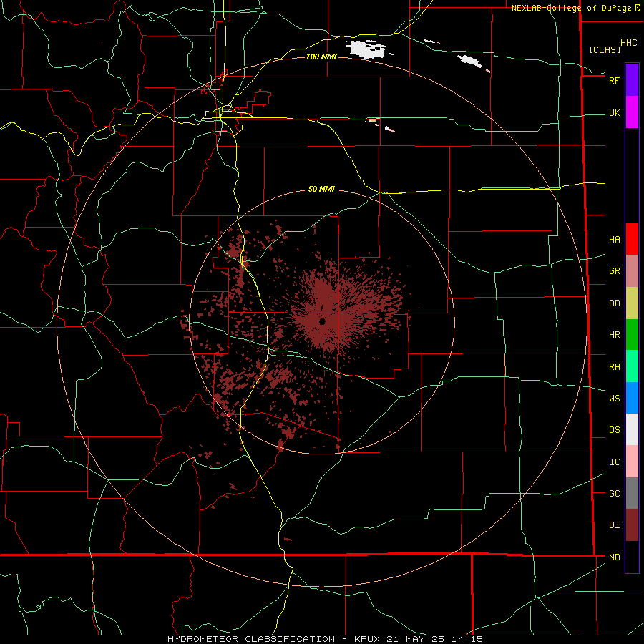This screenshot has width=644, height=644.
Task: Click the GC gray legend swatch
Action: pyautogui.click(x=632, y=493)
